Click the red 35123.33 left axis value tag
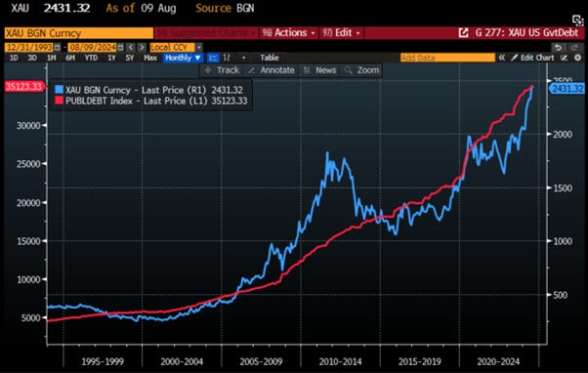The image size is (588, 373). pos(24,87)
